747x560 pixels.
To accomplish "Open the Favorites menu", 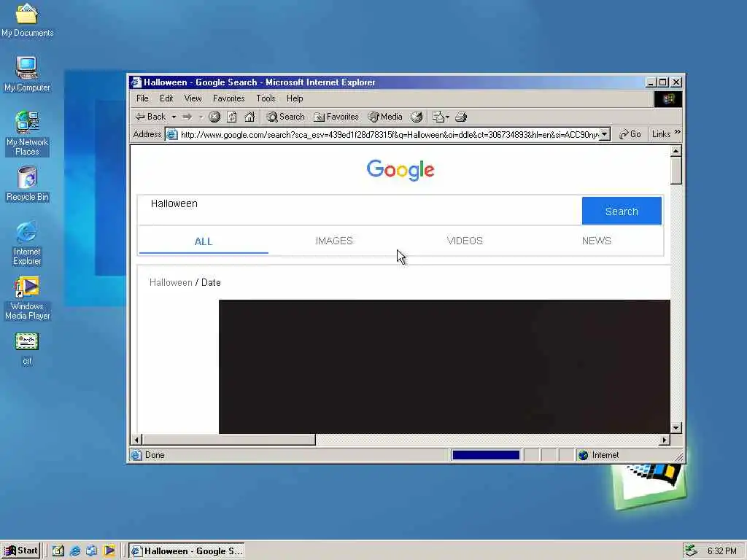I will [228, 98].
